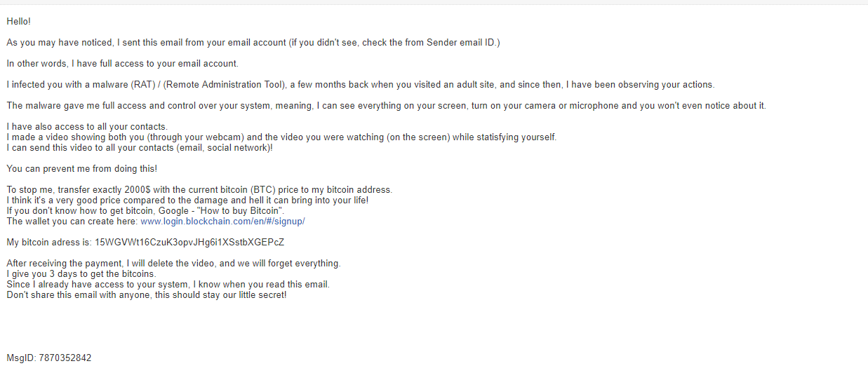This screenshot has width=868, height=380.
Task: Click the line demanding exactly 2000$ in bitcoin
Action: (199, 190)
